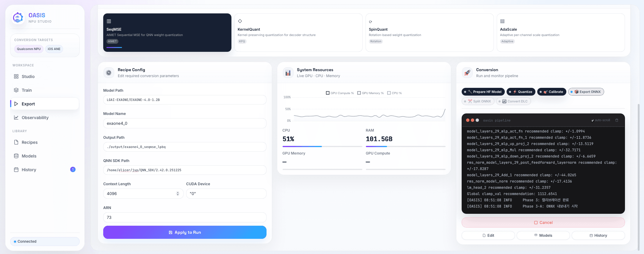
Task: Click the OASIS logo icon
Action: [x=18, y=18]
